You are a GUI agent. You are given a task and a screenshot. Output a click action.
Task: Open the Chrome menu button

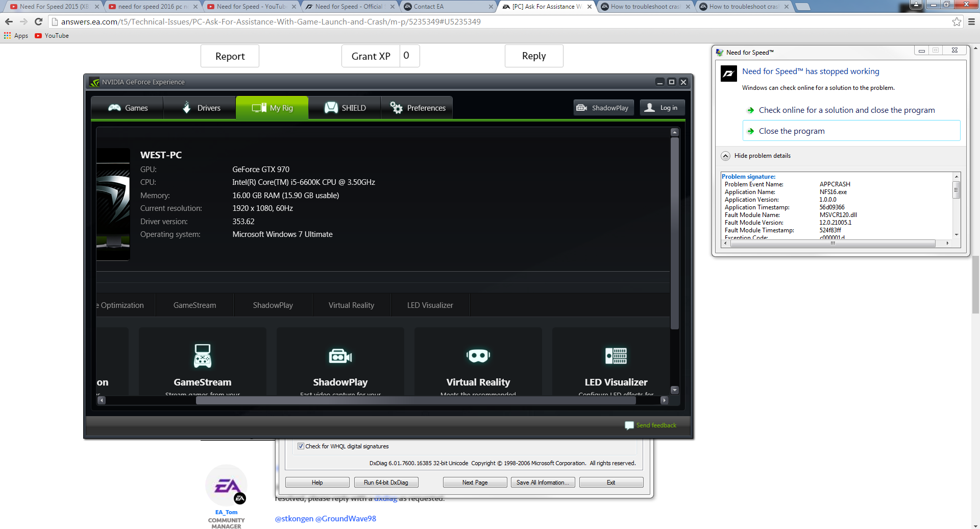click(971, 21)
